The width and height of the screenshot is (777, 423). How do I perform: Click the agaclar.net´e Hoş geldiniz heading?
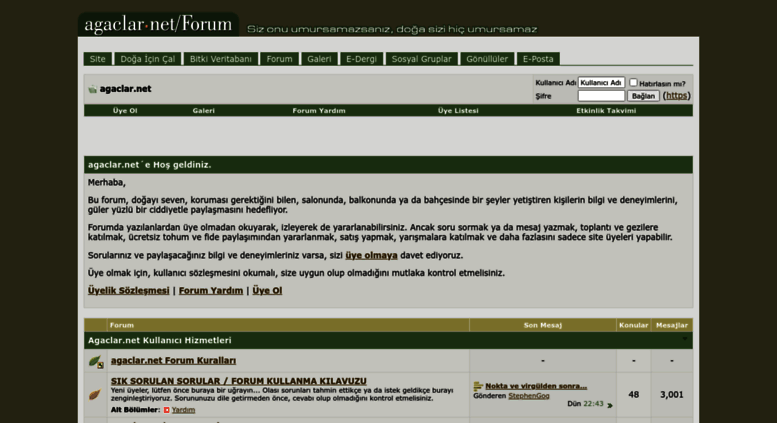click(x=150, y=165)
